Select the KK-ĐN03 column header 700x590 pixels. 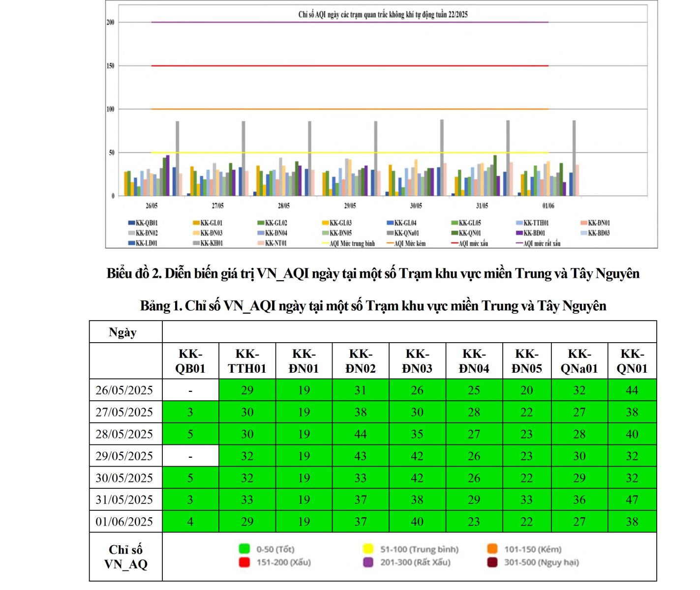pyautogui.click(x=417, y=361)
